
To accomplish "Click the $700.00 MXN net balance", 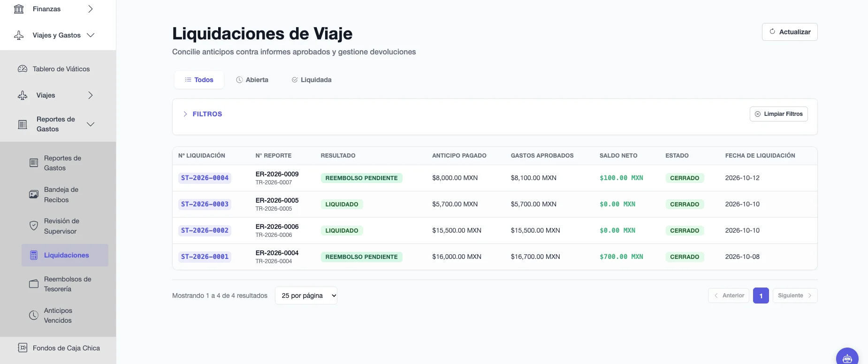I will pyautogui.click(x=621, y=257).
